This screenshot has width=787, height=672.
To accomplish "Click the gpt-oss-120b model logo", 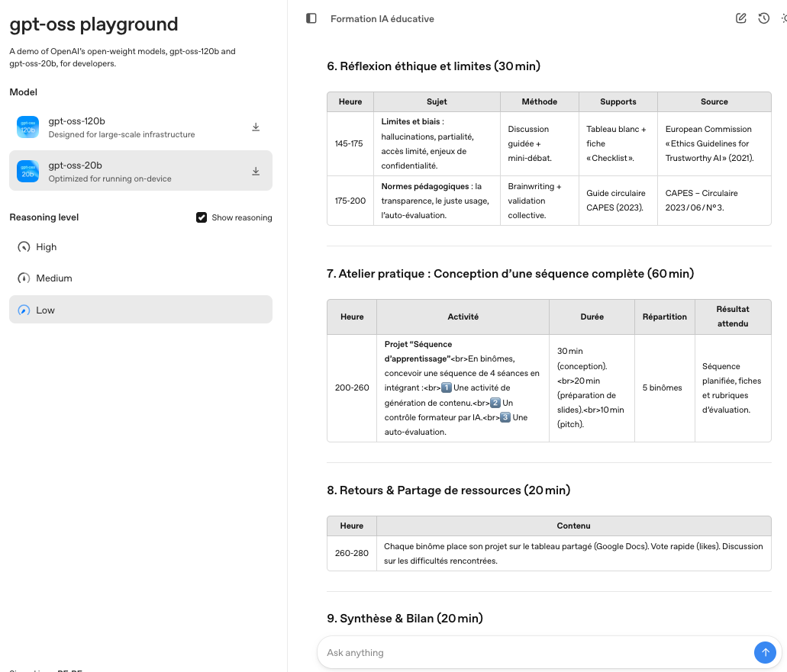I will pyautogui.click(x=28, y=127).
